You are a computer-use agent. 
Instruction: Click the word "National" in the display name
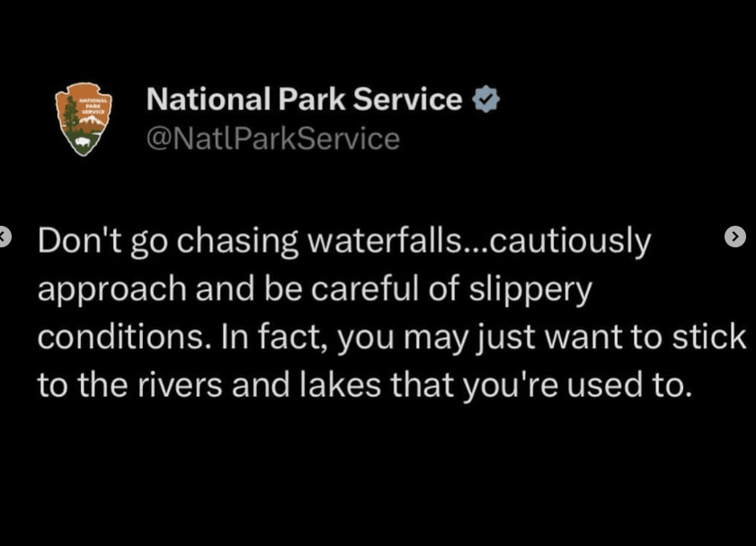209,99
